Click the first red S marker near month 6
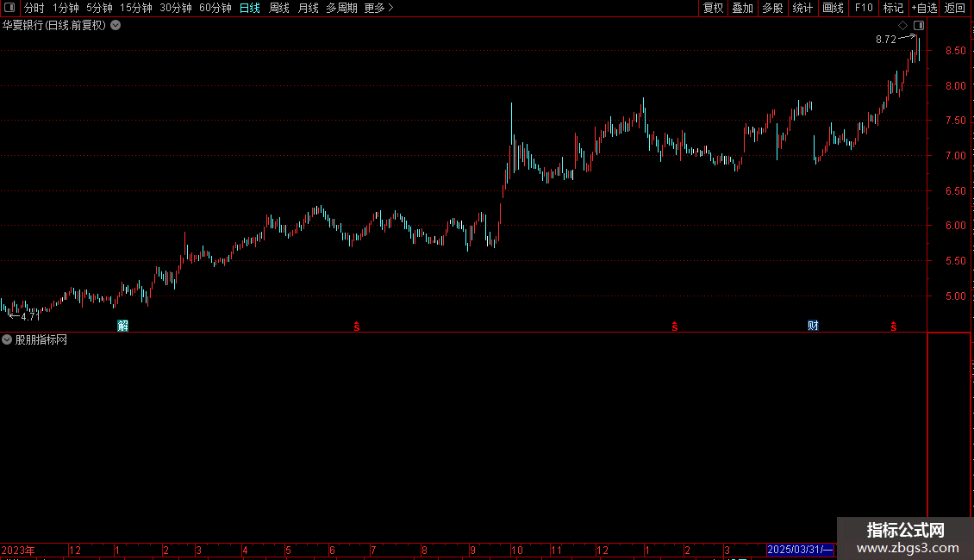This screenshot has width=974, height=560. [x=357, y=327]
